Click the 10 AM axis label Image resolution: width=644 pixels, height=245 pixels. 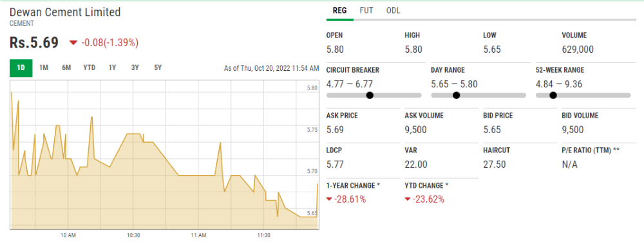68,235
